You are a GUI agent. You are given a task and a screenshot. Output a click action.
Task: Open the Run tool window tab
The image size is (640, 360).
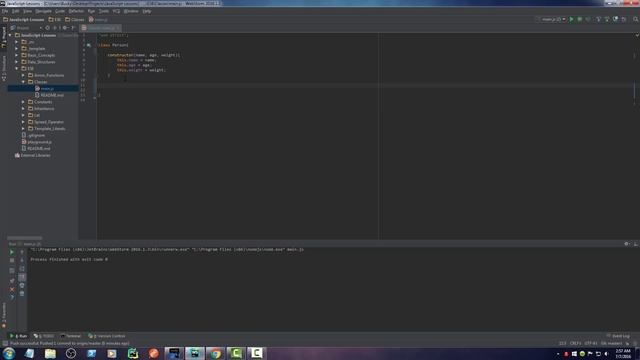18,336
